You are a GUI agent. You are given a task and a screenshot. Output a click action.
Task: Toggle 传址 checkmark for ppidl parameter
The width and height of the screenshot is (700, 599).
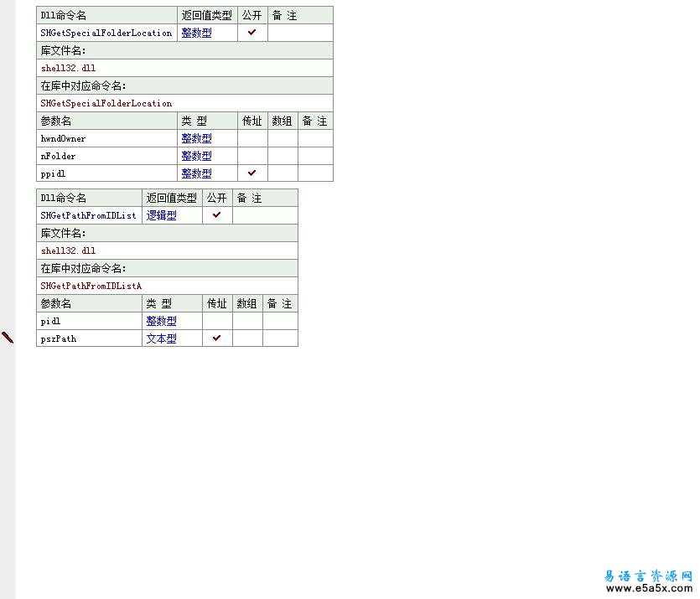(251, 173)
